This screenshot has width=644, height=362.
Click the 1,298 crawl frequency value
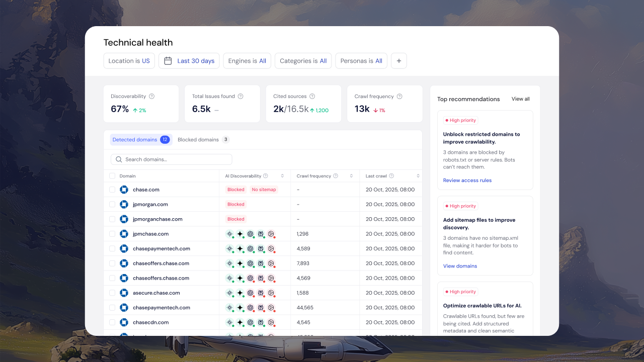(303, 234)
